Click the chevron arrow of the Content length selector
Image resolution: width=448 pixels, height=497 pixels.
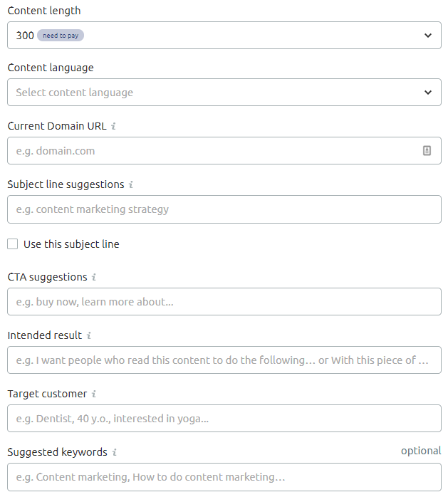pos(428,36)
